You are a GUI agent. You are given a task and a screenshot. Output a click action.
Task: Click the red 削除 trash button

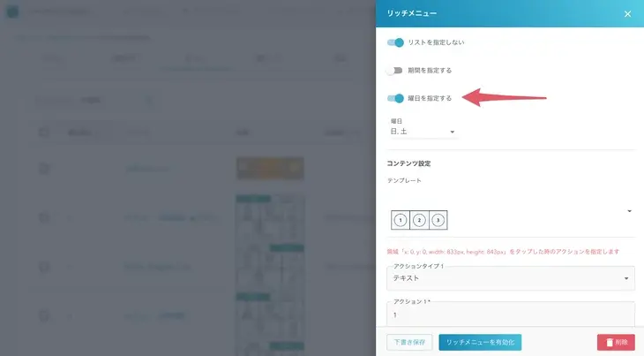click(616, 342)
